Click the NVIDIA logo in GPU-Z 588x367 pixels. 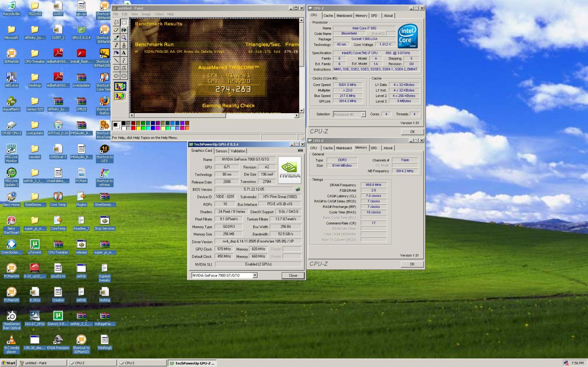click(x=290, y=170)
